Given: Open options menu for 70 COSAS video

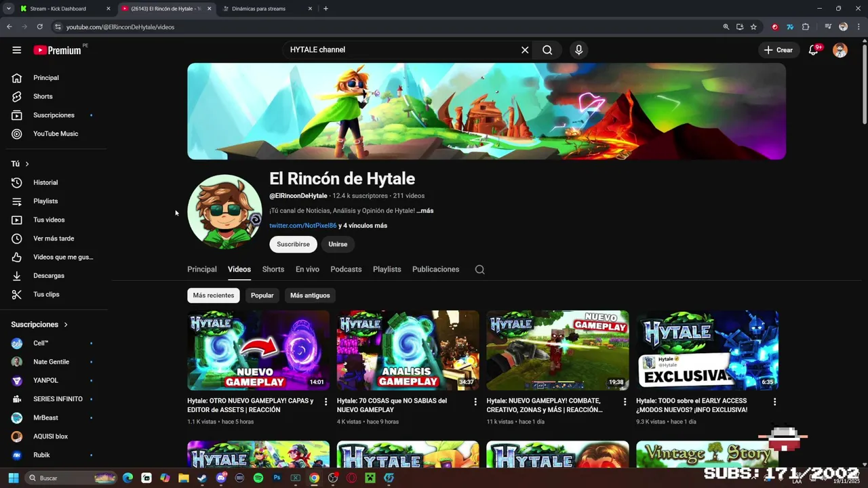Looking at the screenshot, I should 475,402.
